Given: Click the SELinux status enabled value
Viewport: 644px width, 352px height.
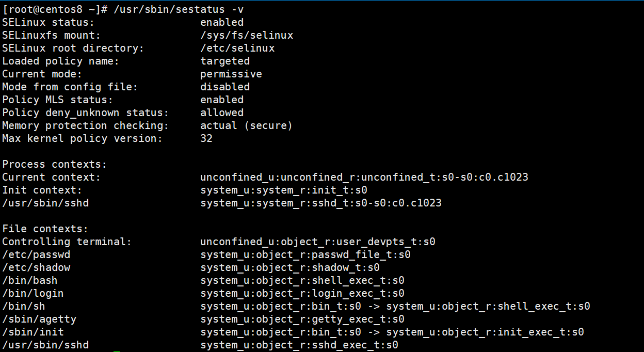Looking at the screenshot, I should 222,22.
